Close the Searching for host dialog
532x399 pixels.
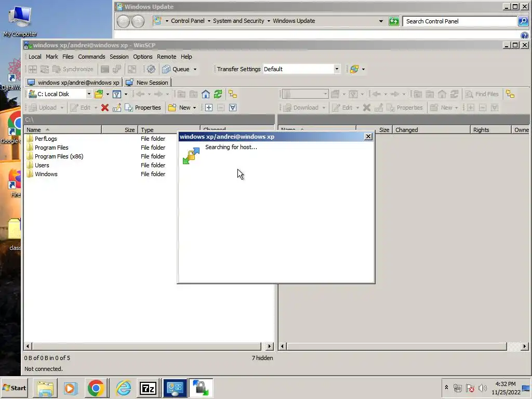pyautogui.click(x=368, y=137)
